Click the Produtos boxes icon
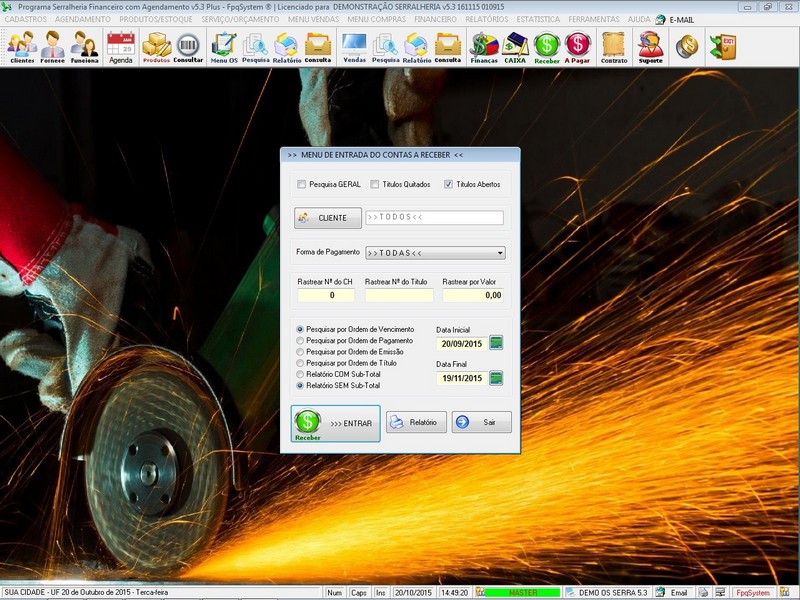 pos(156,46)
